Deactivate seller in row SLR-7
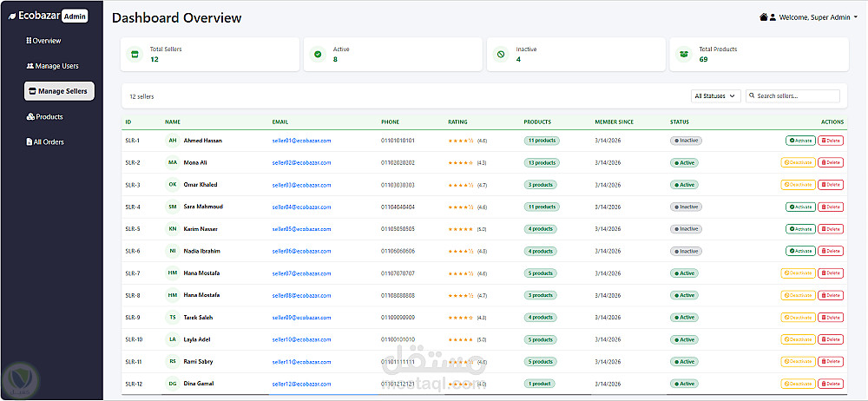The height and width of the screenshot is (401, 868). (798, 273)
